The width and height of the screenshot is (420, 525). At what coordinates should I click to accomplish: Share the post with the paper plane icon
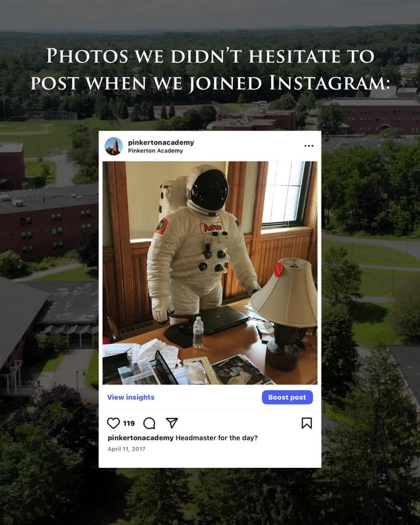[x=172, y=423]
